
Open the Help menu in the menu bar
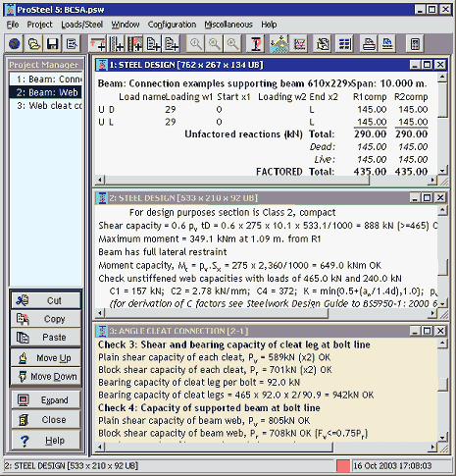point(269,25)
